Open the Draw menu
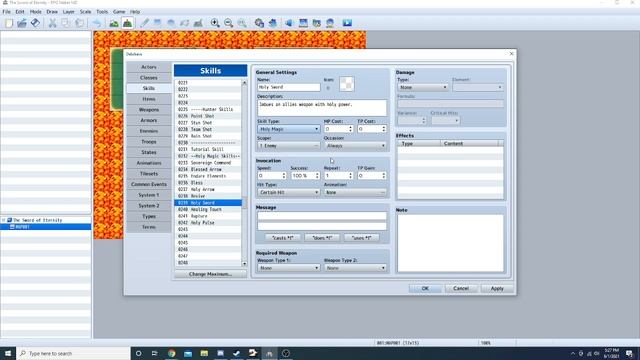The image size is (640, 360). (x=52, y=12)
